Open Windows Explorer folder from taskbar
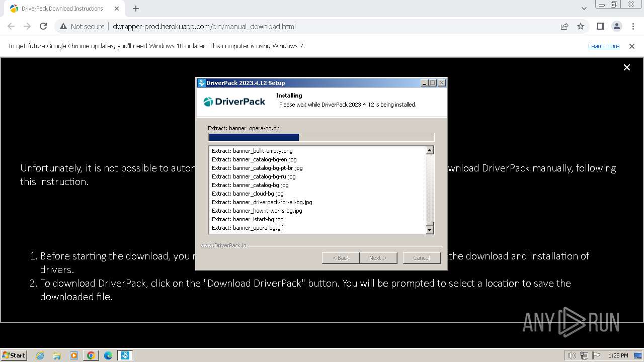This screenshot has width=644, height=362. click(x=57, y=355)
